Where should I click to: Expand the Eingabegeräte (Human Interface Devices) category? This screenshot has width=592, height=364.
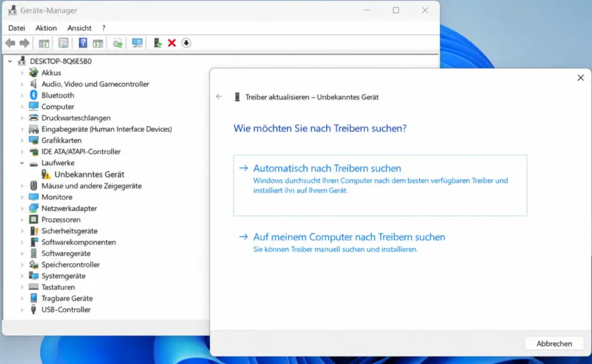pyautogui.click(x=22, y=129)
